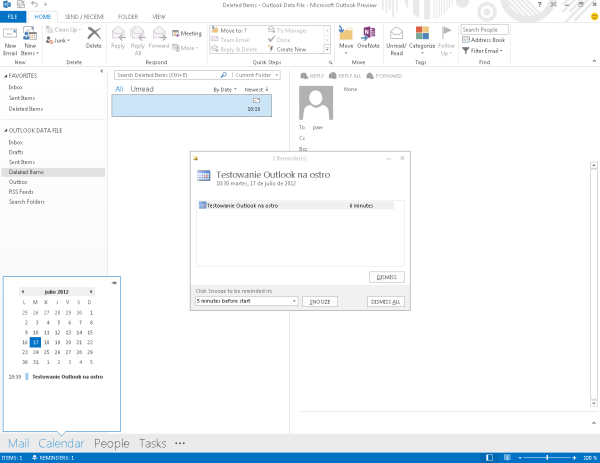This screenshot has width=600, height=463.
Task: Click the Follow Up flag icon
Action: click(446, 35)
